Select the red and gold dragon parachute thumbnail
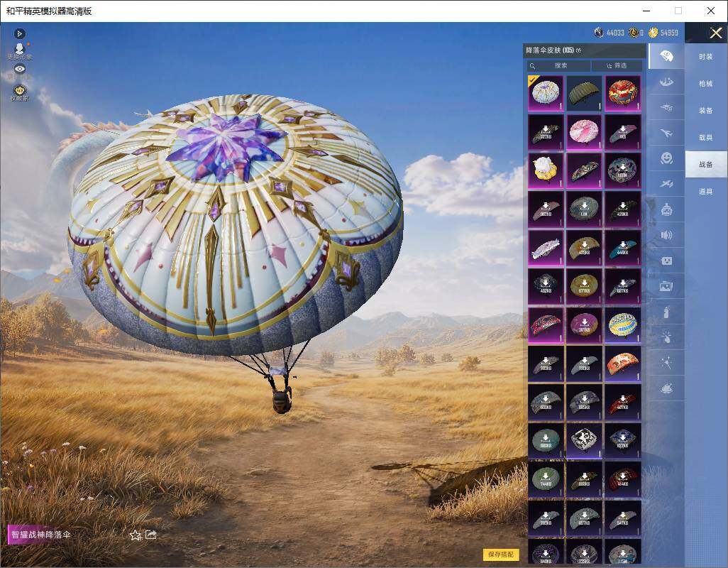Viewport: 728px width, 568px height. pyautogui.click(x=622, y=93)
